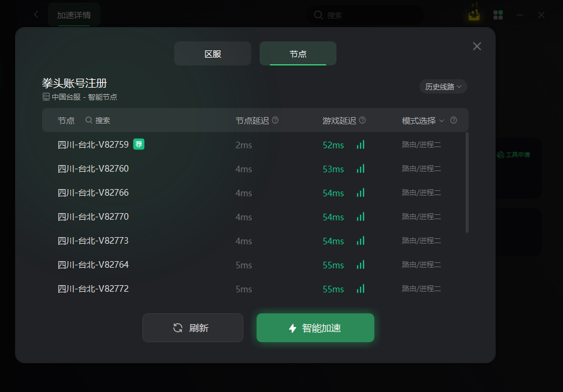Close the node selection dialog
Viewport: 563px width, 392px height.
[x=477, y=46]
